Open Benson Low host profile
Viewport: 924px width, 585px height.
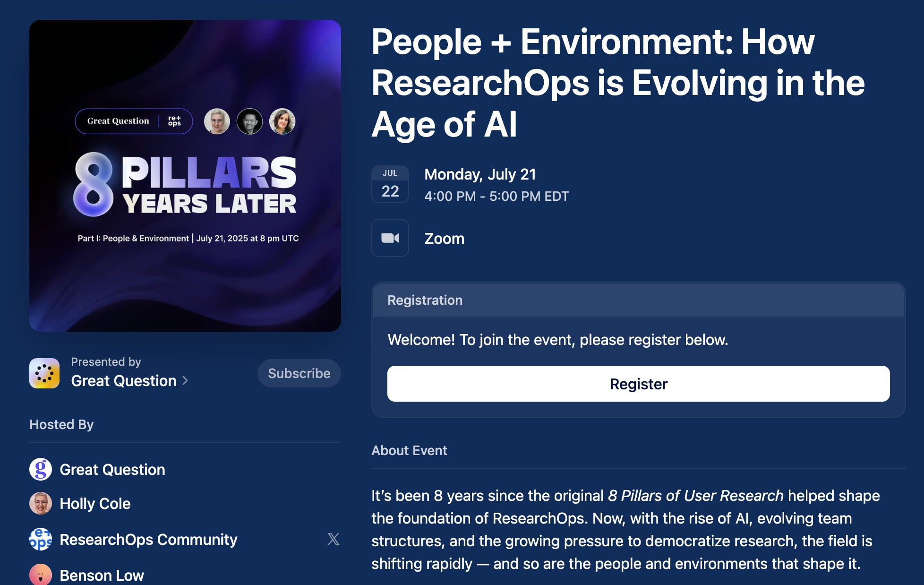(x=102, y=576)
